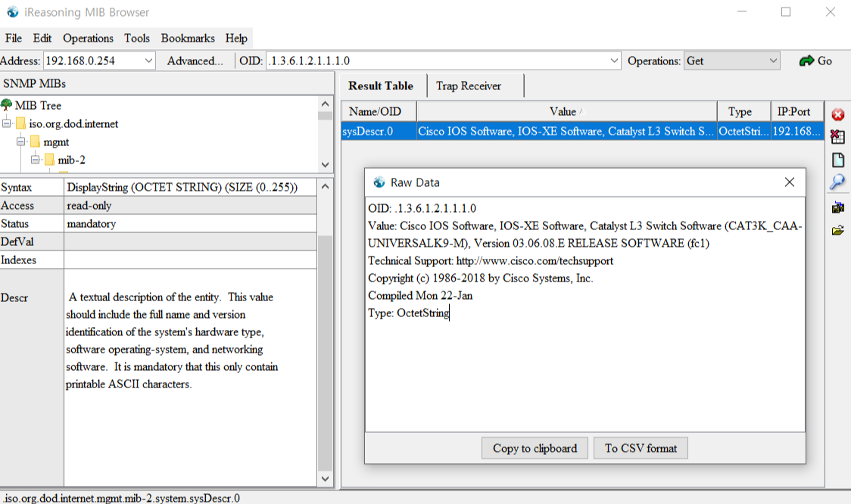Image resolution: width=851 pixels, height=504 pixels.
Task: Click the Descr label cell
Action: pyautogui.click(x=32, y=297)
